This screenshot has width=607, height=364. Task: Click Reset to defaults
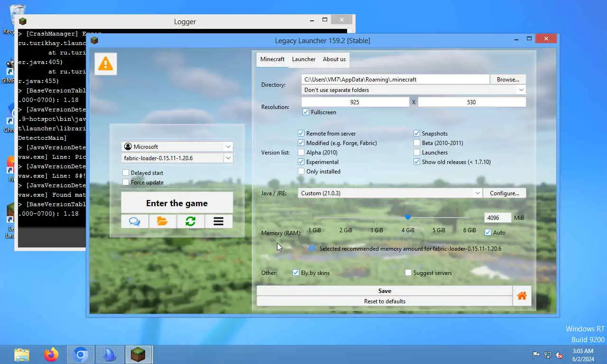(x=385, y=301)
